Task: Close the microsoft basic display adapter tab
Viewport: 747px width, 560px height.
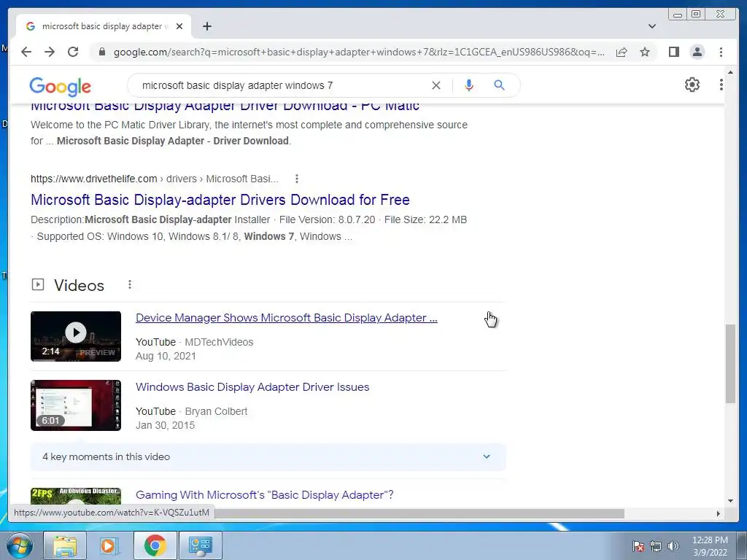Action: (x=179, y=26)
